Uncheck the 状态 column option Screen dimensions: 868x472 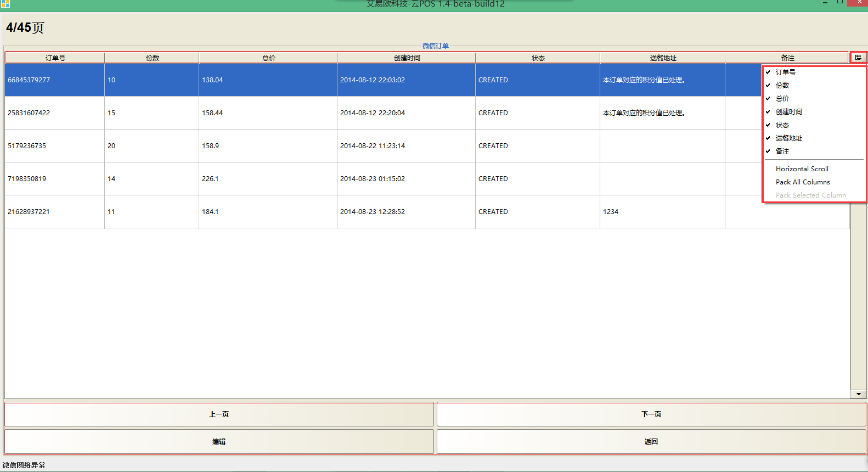tap(782, 125)
